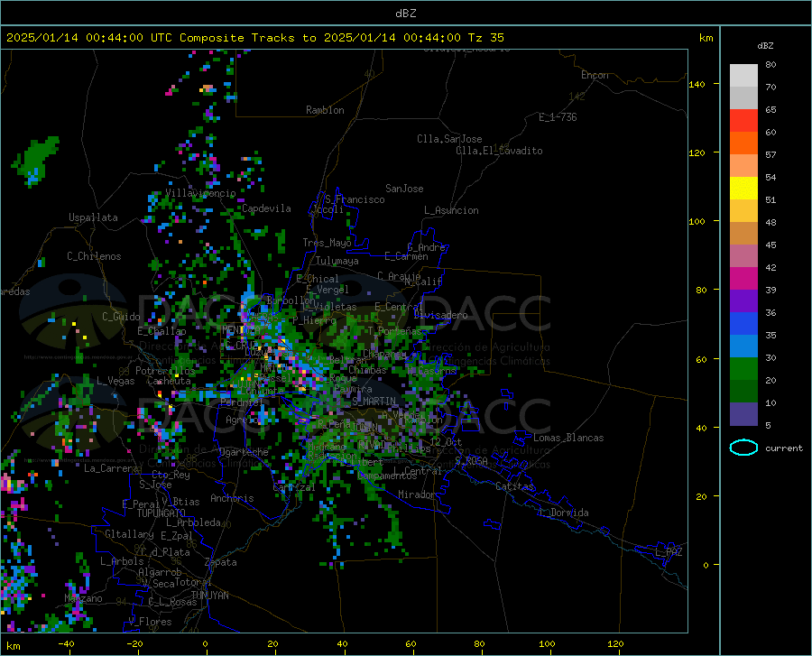812x656 pixels.
Task: Click the 'S_Francisco' map label
Action: click(x=355, y=199)
